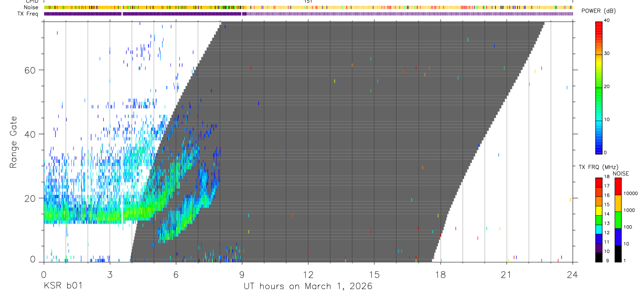
Task: Click the 'POWER (dB)' colorbar title
Action: click(x=598, y=11)
